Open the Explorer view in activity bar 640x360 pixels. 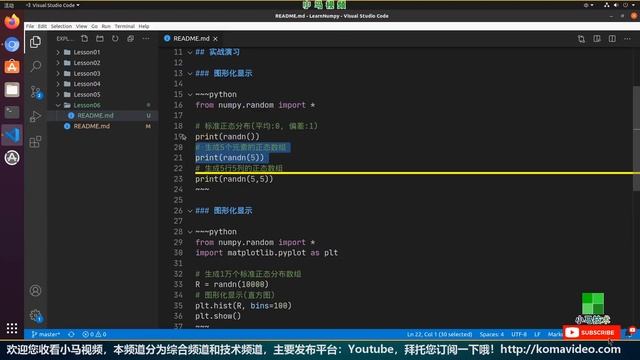(36, 42)
